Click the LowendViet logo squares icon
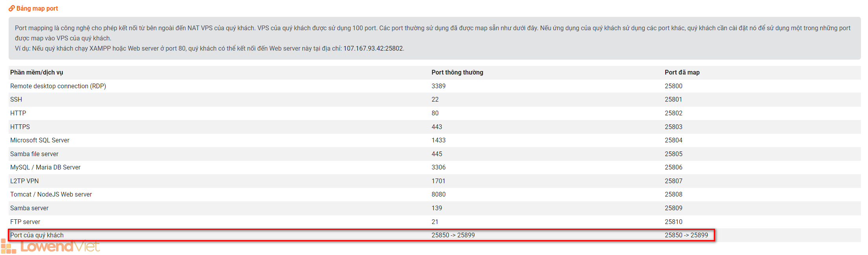 [x=8, y=247]
